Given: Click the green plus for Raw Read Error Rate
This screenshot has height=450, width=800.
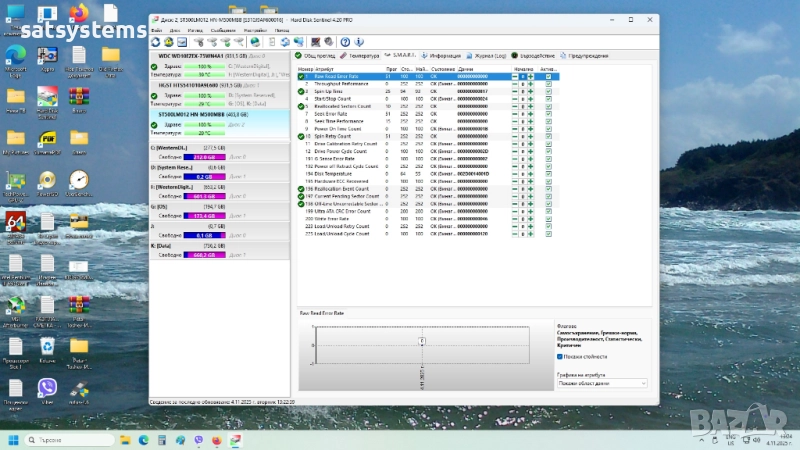Looking at the screenshot, I should pos(531,76).
